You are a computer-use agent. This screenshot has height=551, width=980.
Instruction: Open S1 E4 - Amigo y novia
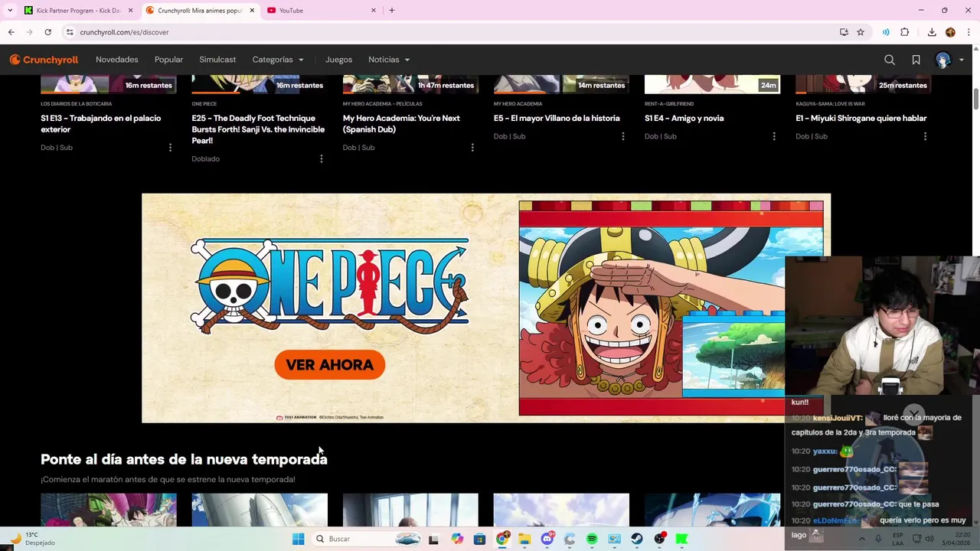click(x=684, y=119)
